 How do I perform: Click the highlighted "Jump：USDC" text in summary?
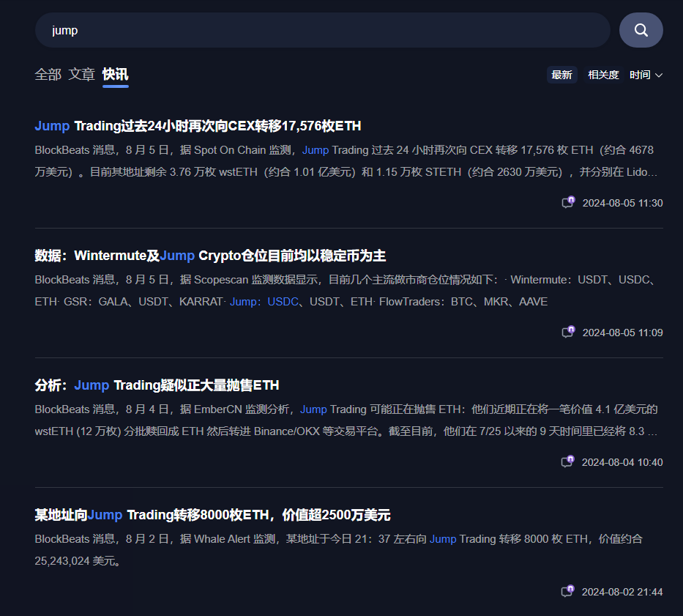[x=264, y=302]
